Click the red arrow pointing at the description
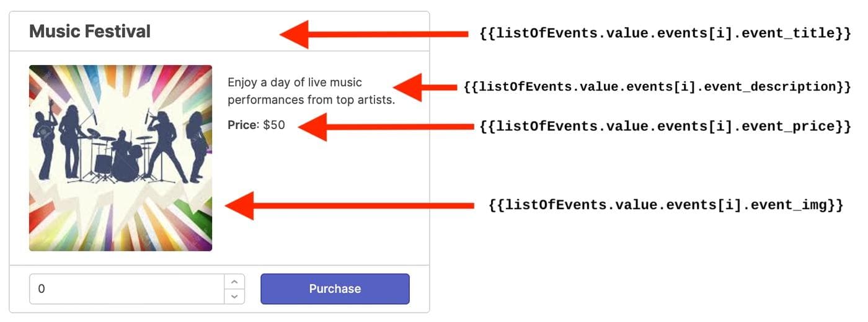868x322 pixels. (428, 87)
